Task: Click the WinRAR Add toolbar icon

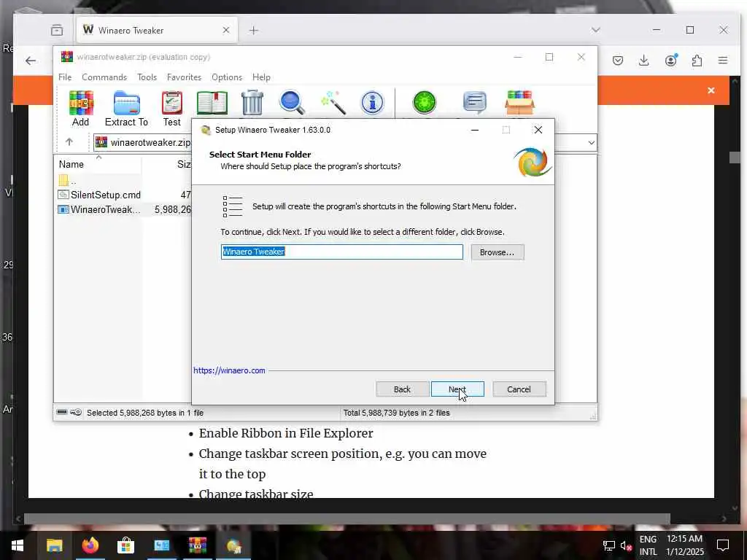Action: (81, 108)
